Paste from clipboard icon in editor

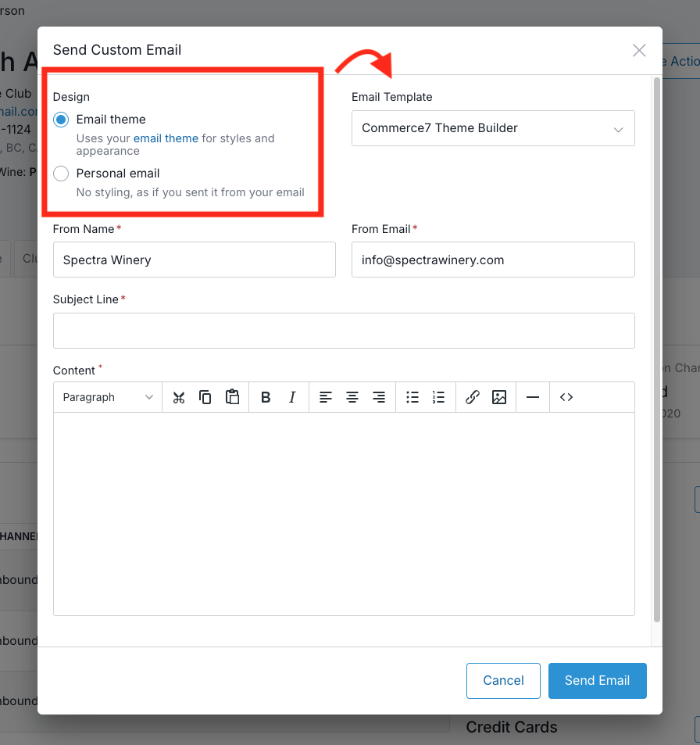tap(232, 397)
